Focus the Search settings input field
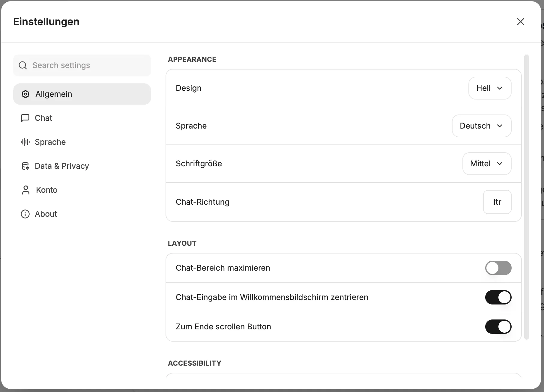Image resolution: width=544 pixels, height=392 pixels. pos(82,65)
